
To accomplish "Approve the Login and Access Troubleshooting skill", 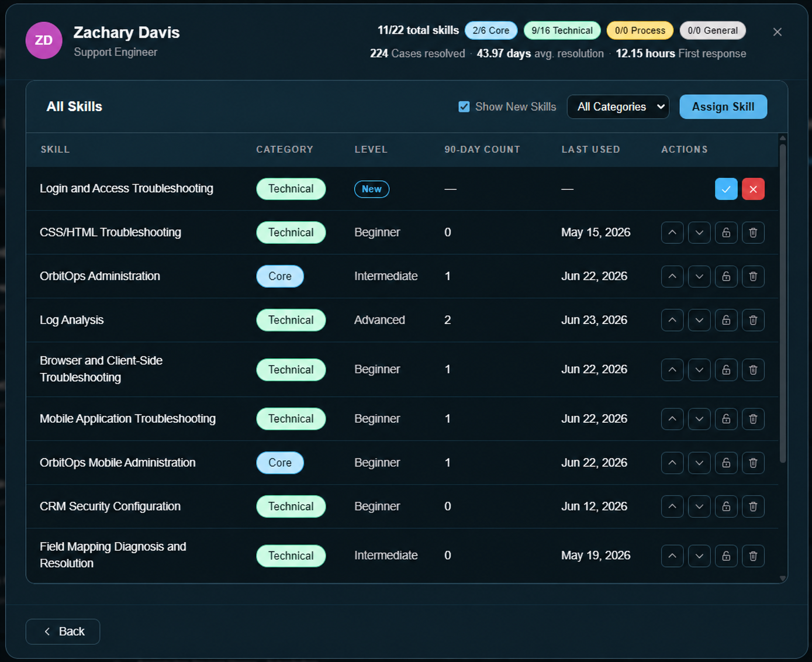I will coord(726,189).
